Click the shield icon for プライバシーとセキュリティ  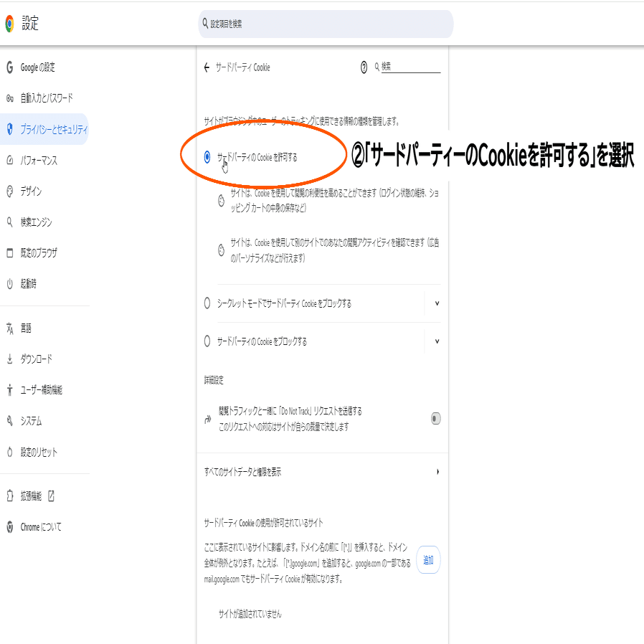point(10,129)
